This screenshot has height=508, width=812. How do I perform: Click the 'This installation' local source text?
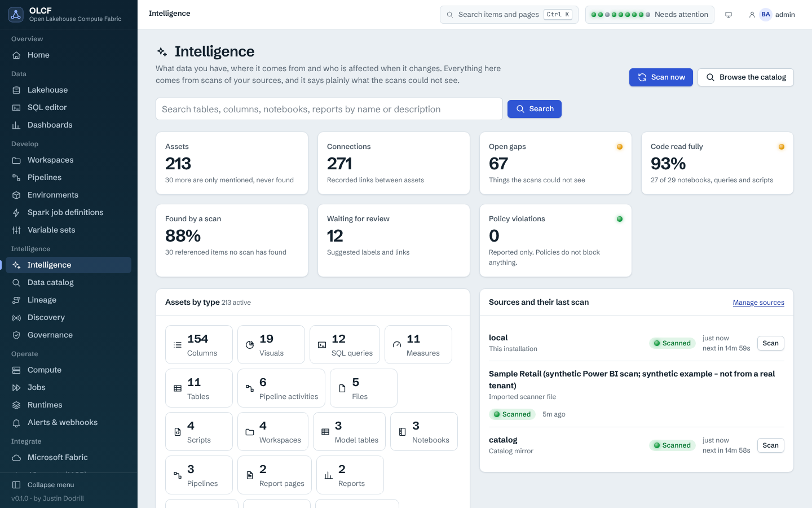pos(513,349)
